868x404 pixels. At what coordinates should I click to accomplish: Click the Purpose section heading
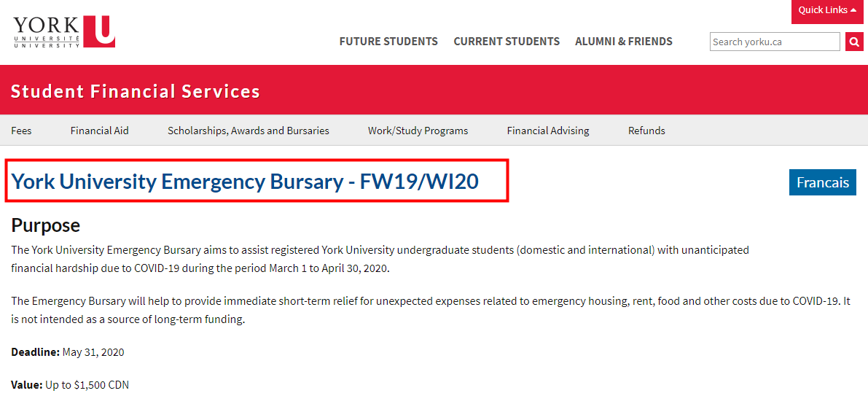coord(46,225)
